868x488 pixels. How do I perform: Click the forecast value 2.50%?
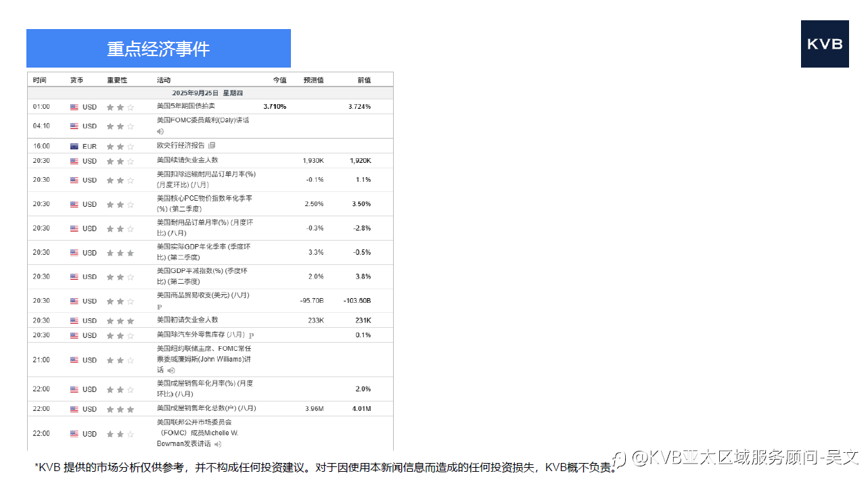coord(314,204)
